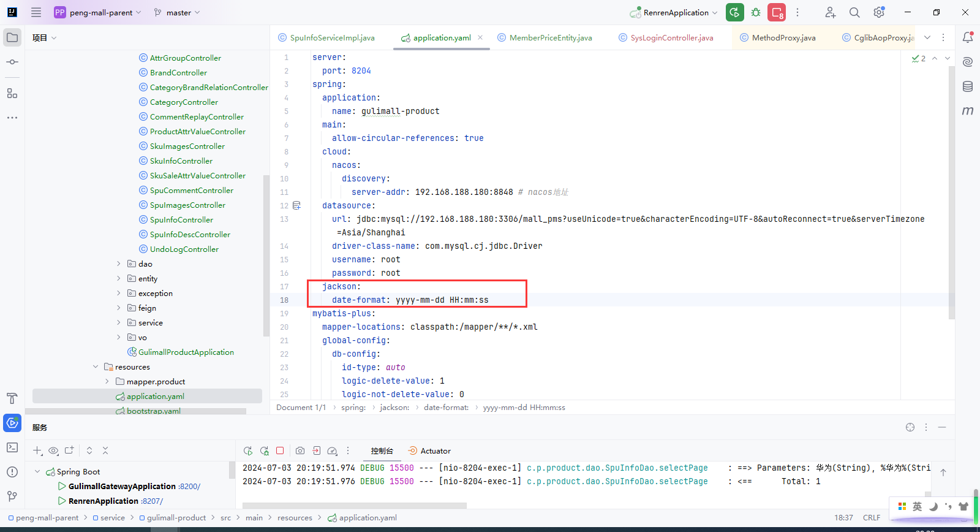The image size is (980, 532).
Task: Hide the Services panel minimize dash
Action: tap(942, 427)
